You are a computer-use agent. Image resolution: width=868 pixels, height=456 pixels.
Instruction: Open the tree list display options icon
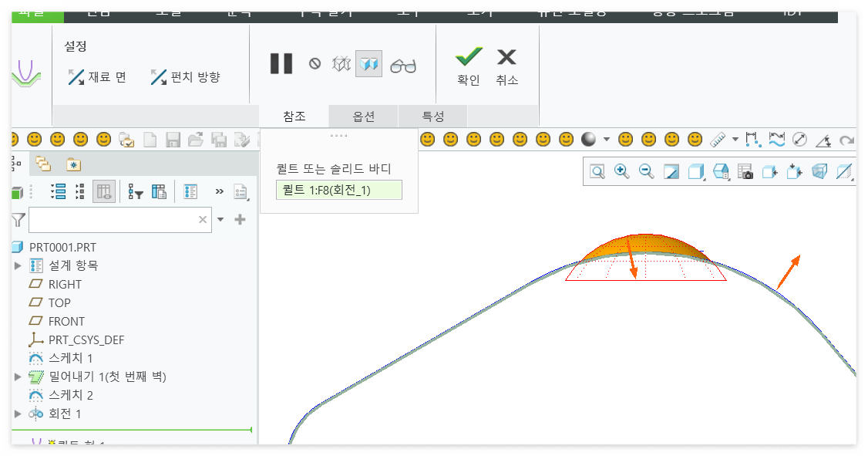click(58, 191)
